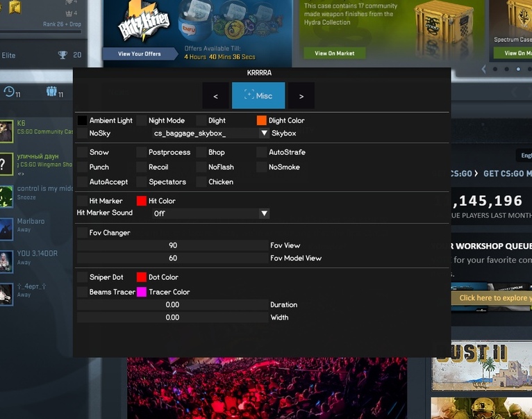Enable the Fov Changer checkbox
This screenshot has width=532, height=419.
(x=83, y=233)
